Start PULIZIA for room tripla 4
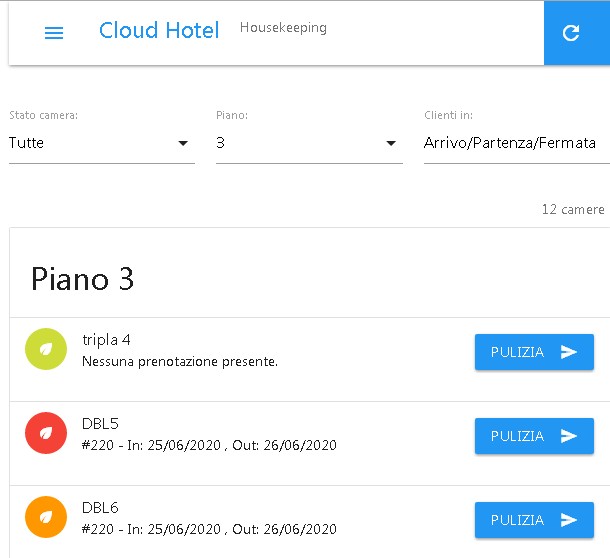This screenshot has height=558, width=610. point(534,352)
